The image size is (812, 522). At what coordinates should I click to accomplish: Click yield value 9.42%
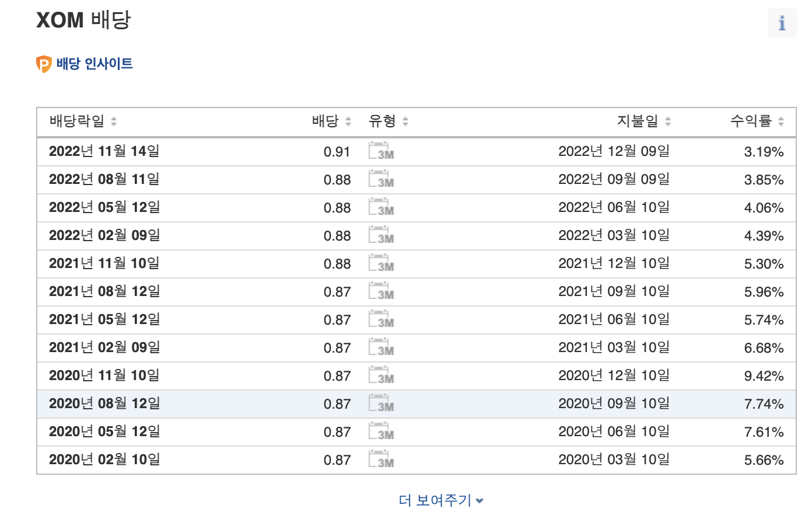point(764,376)
